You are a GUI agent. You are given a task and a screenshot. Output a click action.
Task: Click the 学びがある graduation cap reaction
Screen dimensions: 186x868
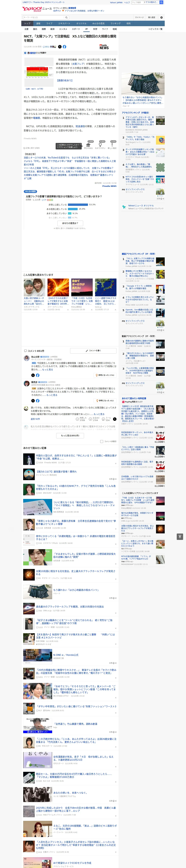(89, 145)
